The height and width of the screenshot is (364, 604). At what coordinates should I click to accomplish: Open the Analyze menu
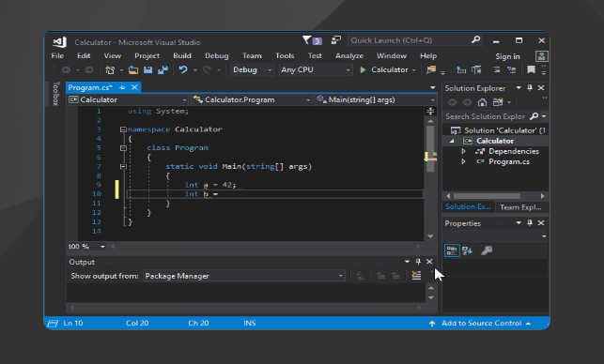(349, 55)
